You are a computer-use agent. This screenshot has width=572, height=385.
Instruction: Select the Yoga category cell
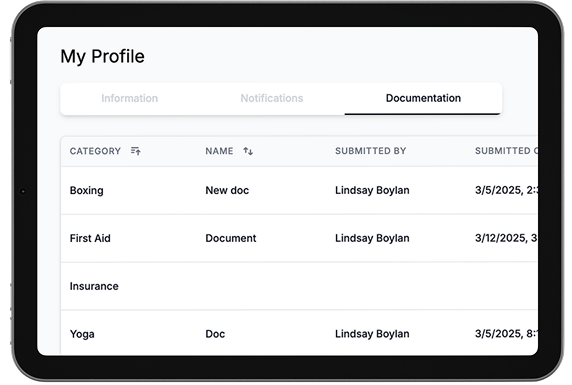(82, 334)
